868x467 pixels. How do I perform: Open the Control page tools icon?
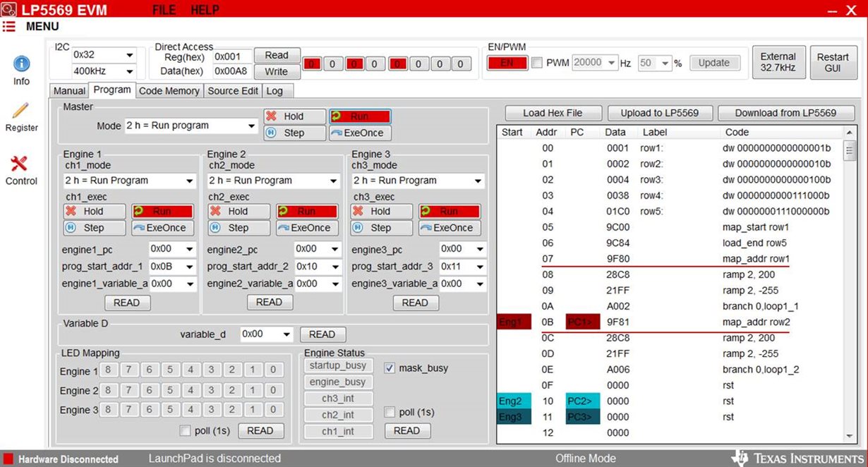[19, 164]
